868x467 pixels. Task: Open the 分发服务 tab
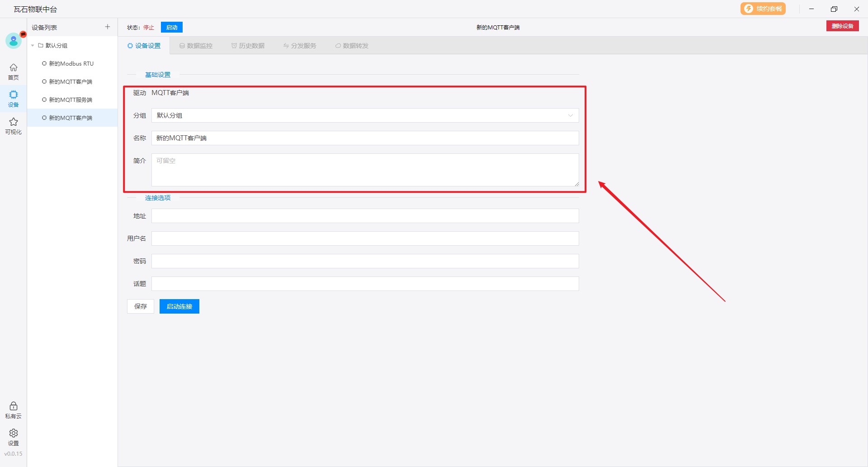(300, 46)
